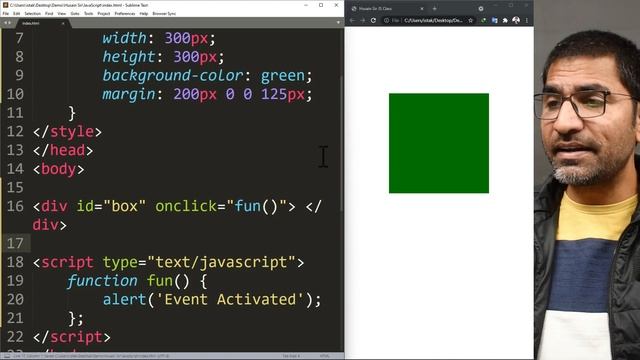640x360 pixels.
Task: Click line number 14 in the gutter
Action: click(x=15, y=169)
